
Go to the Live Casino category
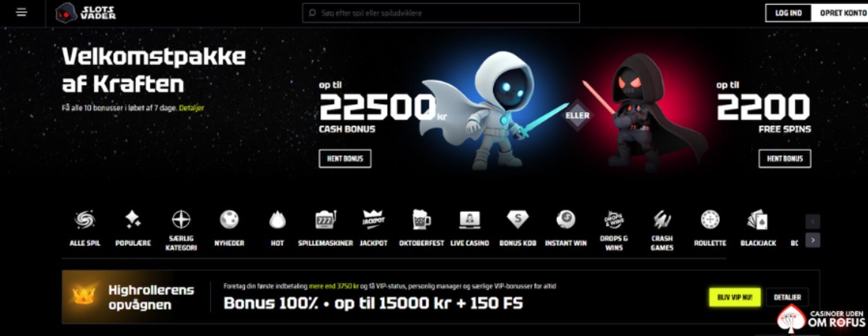click(470, 228)
